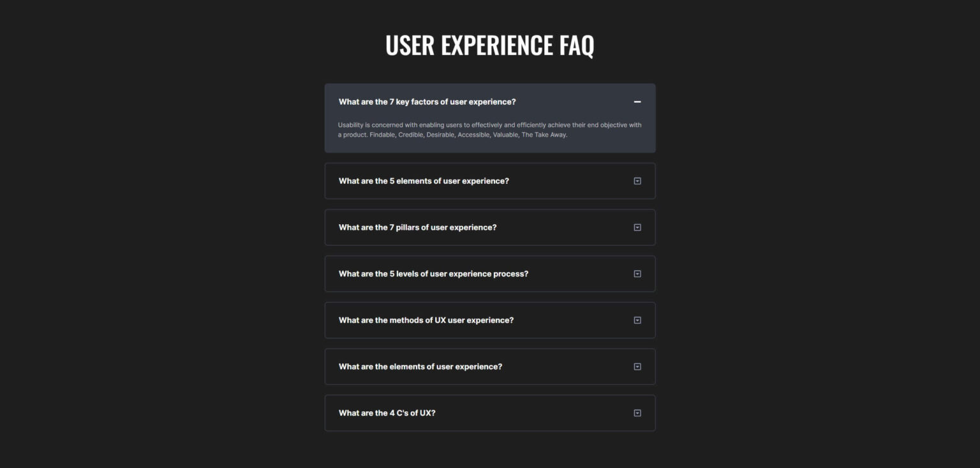Click the usability answer paragraph text
The height and width of the screenshot is (468, 980).
click(x=490, y=130)
